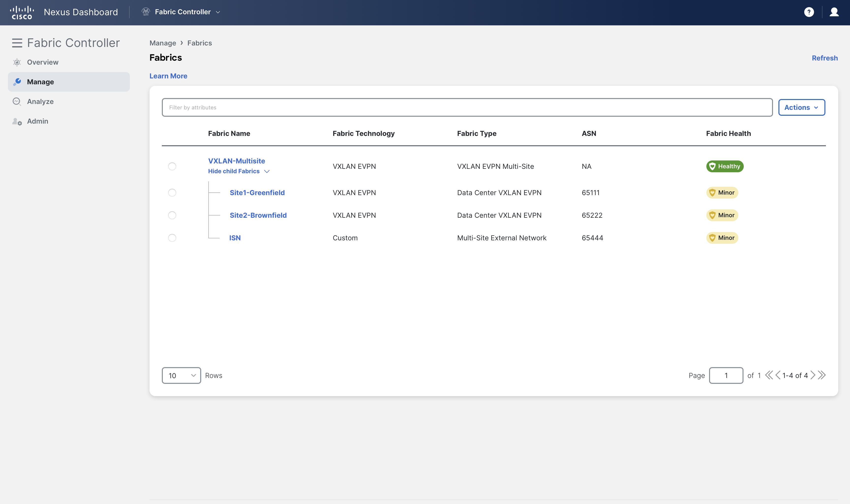The width and height of the screenshot is (850, 504).
Task: Select the Site2-Brownfield radio button
Action: (172, 215)
